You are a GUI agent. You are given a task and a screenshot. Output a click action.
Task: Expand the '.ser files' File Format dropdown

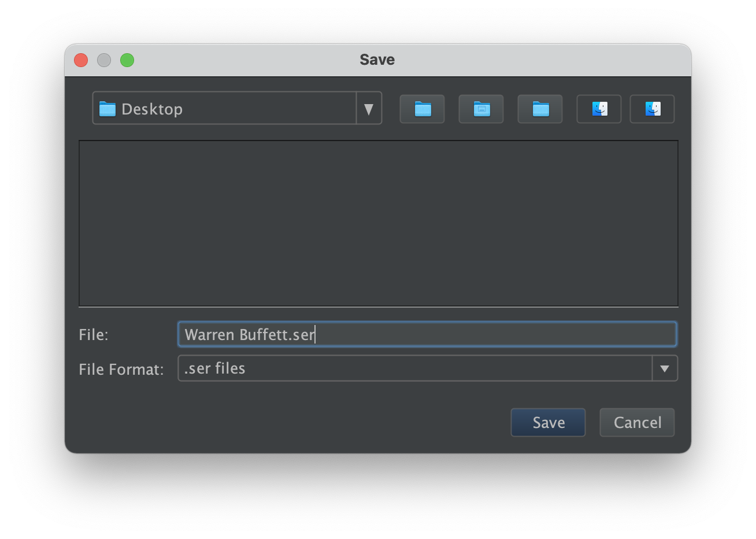point(428,368)
